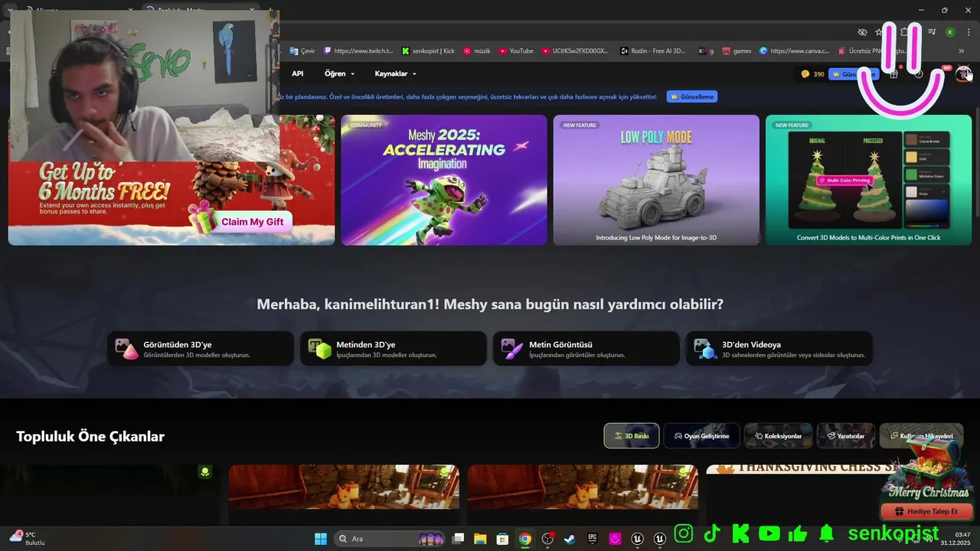Open the Chrome profile K avatar
Screen dimensions: 980x551
tap(950, 32)
